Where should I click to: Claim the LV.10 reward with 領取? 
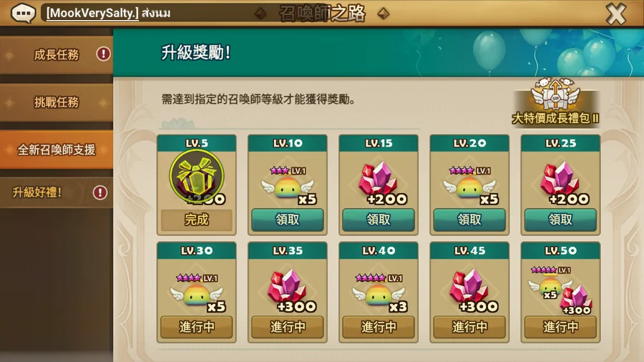click(x=288, y=220)
